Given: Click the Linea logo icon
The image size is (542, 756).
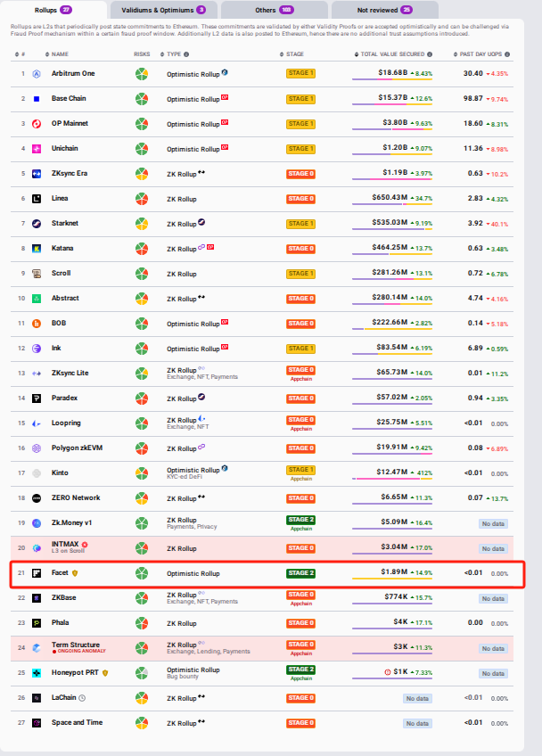Looking at the screenshot, I should point(37,199).
